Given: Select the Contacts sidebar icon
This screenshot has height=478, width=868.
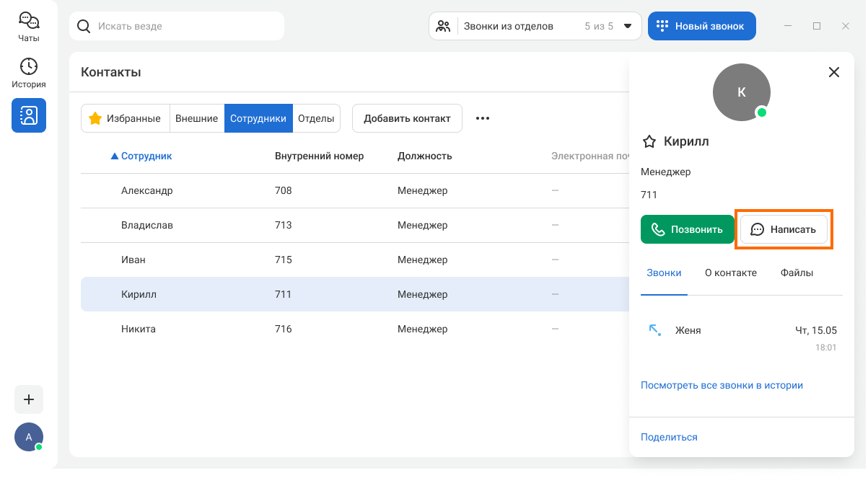Looking at the screenshot, I should (29, 115).
